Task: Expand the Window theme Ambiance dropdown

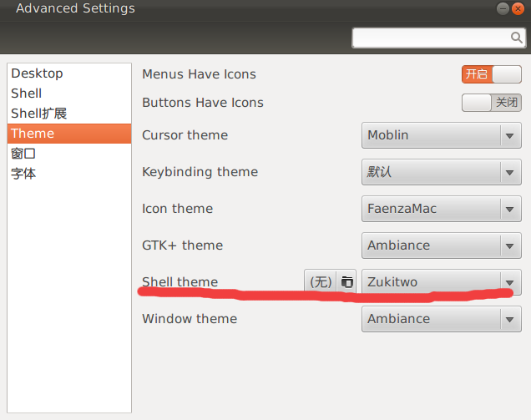Action: [x=442, y=319]
